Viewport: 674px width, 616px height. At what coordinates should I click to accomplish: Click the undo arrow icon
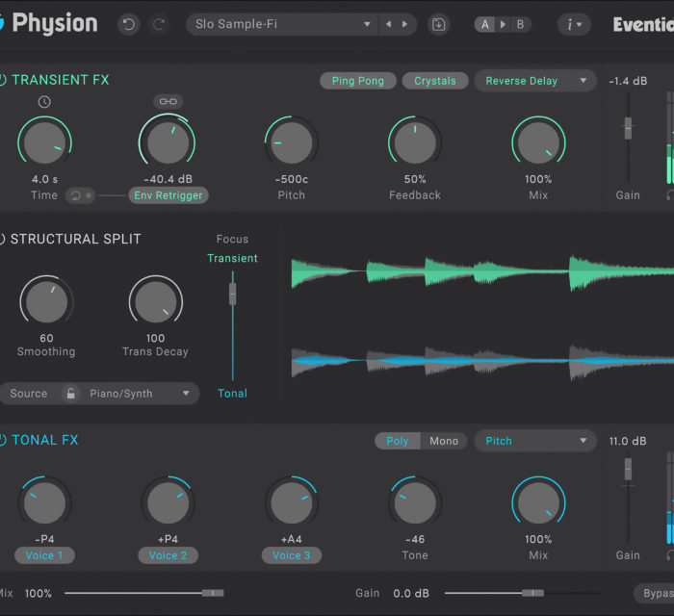pos(128,24)
